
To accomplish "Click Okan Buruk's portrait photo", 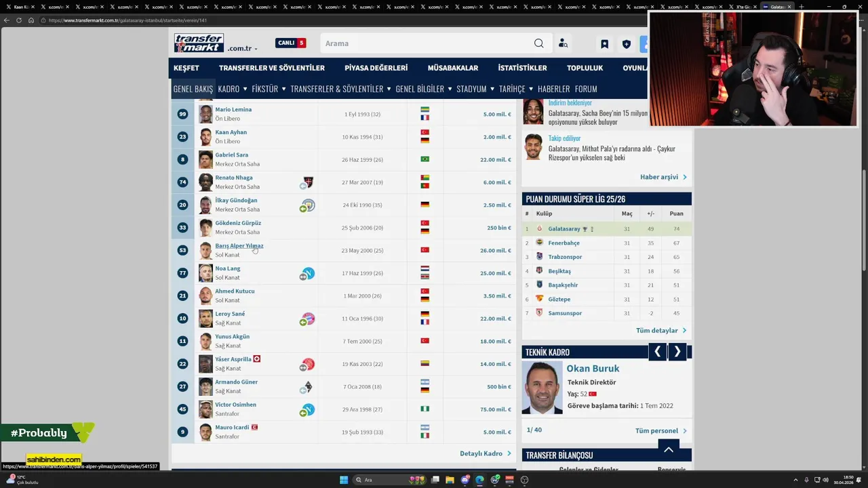I will pyautogui.click(x=542, y=387).
